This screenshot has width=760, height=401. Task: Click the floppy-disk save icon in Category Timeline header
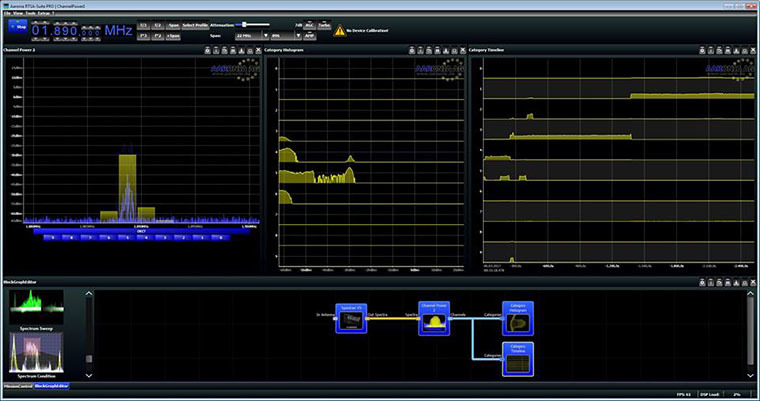point(728,50)
